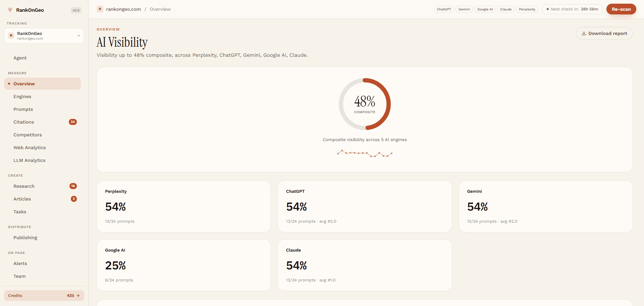Image resolution: width=644 pixels, height=306 pixels.
Task: Open Articles in the sidebar
Action: click(x=42, y=199)
